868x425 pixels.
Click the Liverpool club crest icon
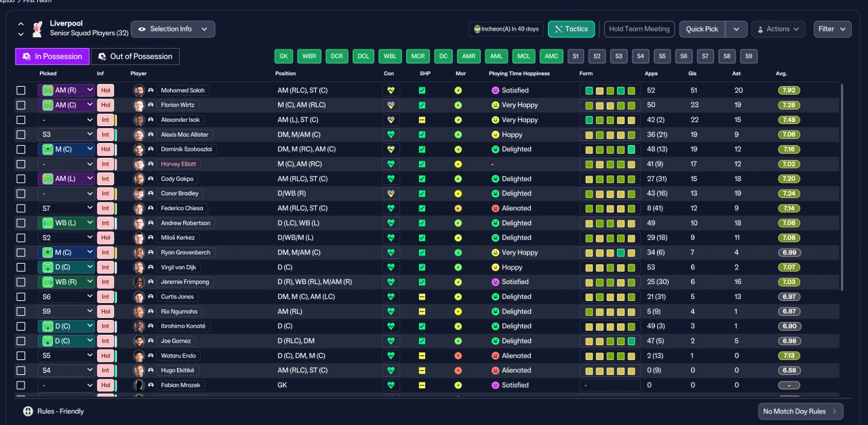click(38, 28)
